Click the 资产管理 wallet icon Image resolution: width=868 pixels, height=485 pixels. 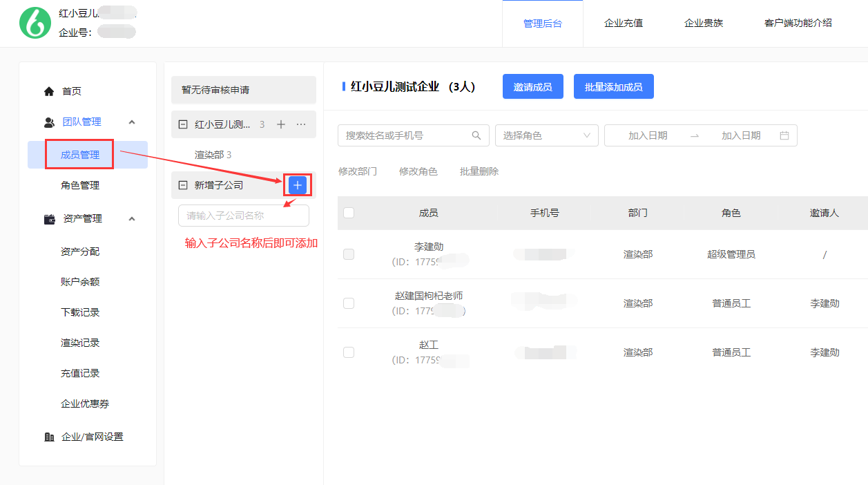pos(49,219)
